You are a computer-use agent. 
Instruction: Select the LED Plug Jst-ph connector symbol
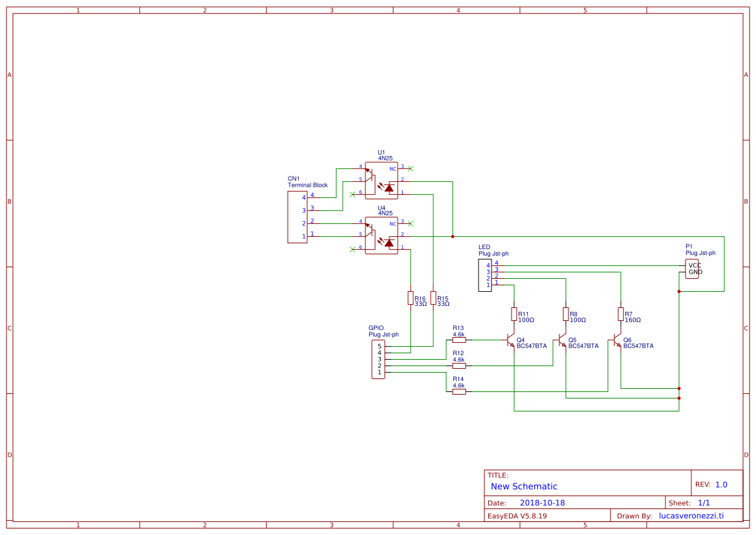click(484, 274)
